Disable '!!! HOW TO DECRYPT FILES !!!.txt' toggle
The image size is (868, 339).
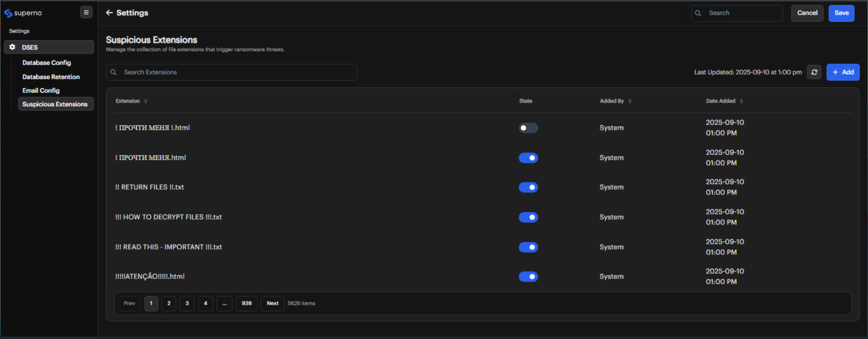point(528,217)
